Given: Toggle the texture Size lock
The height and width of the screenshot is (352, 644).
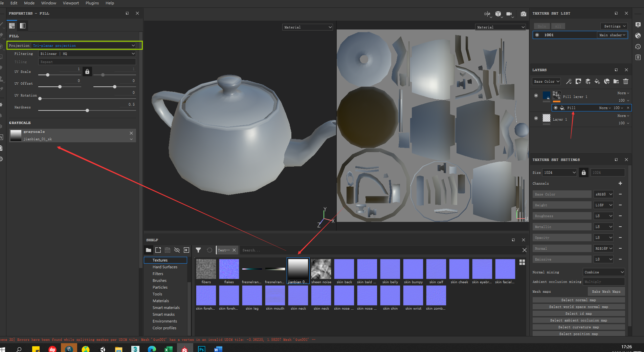Looking at the screenshot, I should pos(584,172).
